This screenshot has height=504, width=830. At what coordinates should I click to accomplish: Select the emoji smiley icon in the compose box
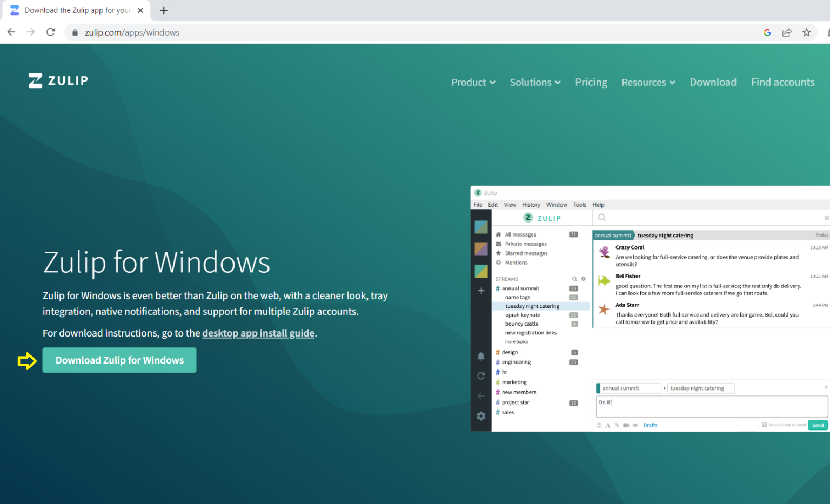599,425
